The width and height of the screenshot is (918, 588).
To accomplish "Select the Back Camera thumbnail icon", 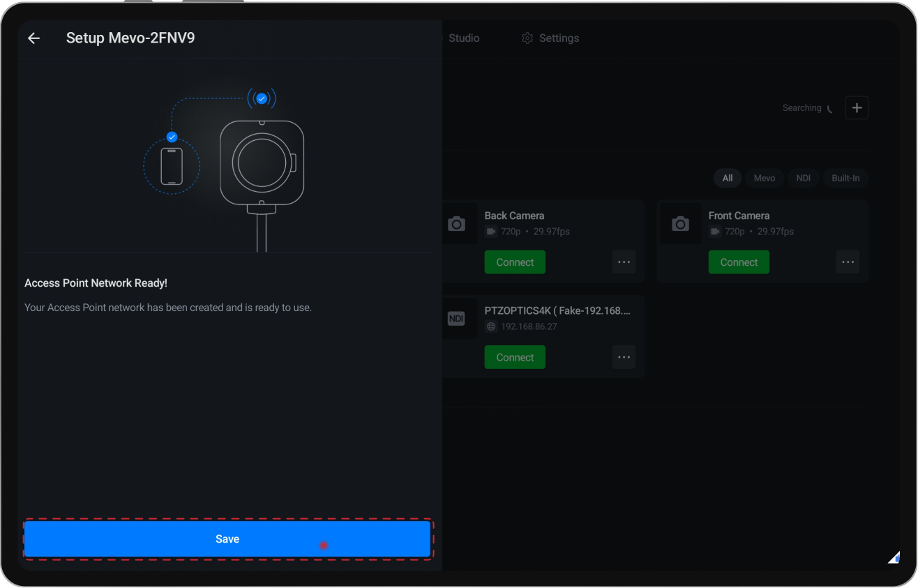I will click(456, 223).
